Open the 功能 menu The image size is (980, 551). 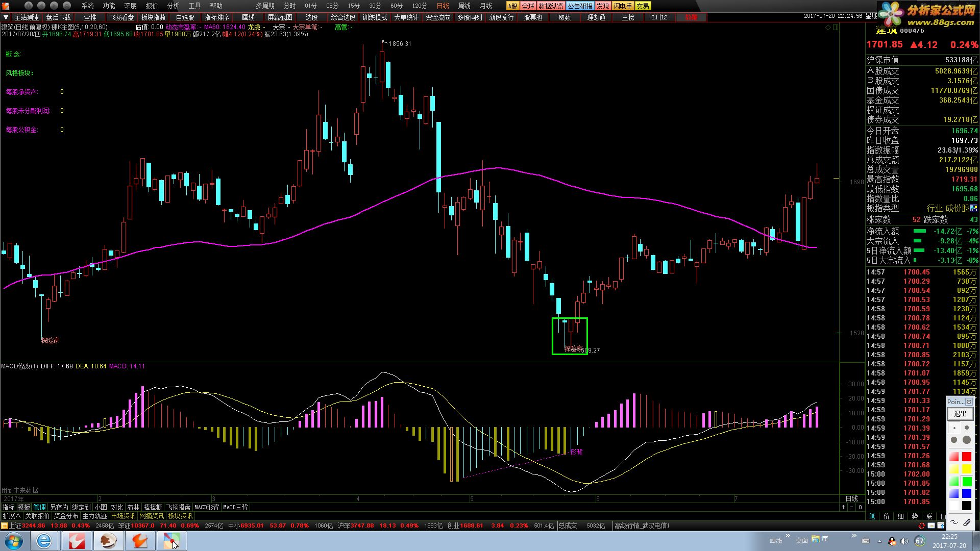(109, 6)
